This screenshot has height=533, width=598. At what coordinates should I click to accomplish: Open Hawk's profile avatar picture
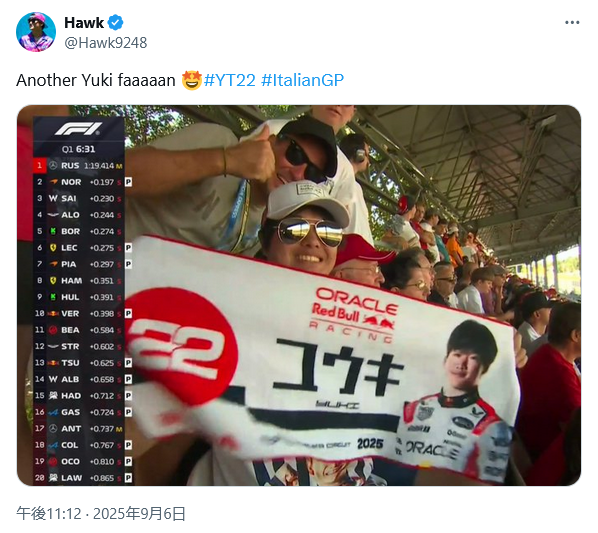pos(36,32)
